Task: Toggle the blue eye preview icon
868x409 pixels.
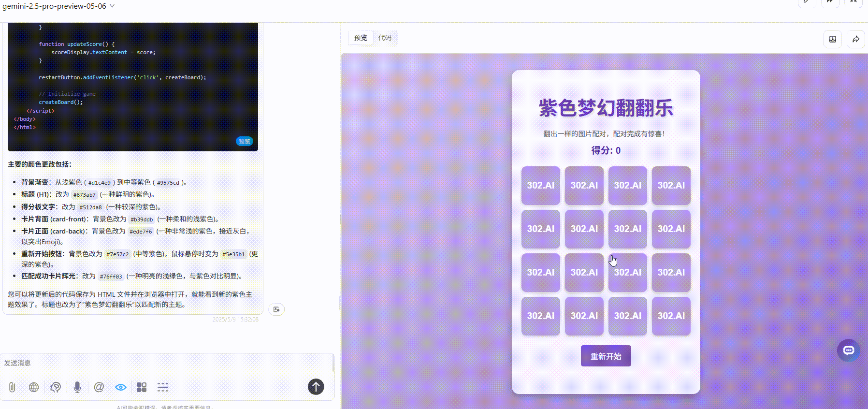Action: coord(121,387)
